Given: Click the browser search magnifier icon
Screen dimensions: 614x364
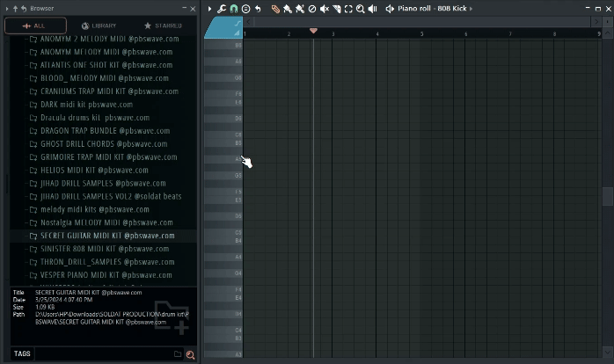Looking at the screenshot, I should pyautogui.click(x=190, y=354).
